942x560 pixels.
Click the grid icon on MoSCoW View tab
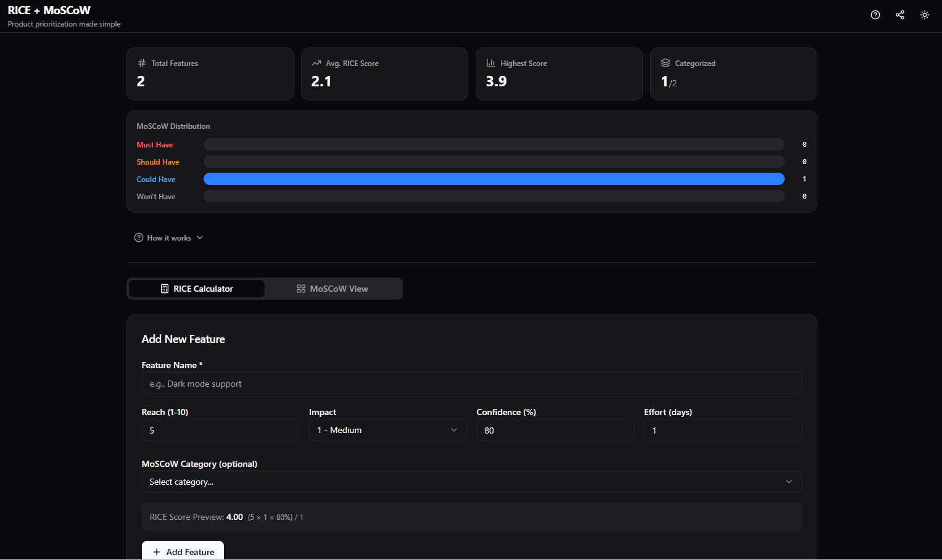coord(301,288)
